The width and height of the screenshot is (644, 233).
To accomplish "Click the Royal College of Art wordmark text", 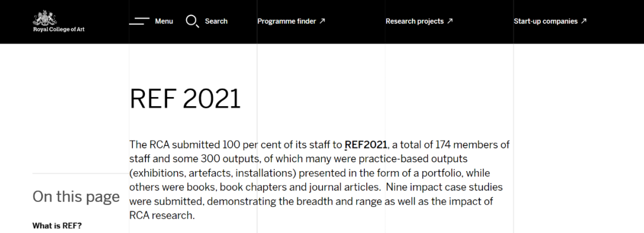I will tap(58, 30).
